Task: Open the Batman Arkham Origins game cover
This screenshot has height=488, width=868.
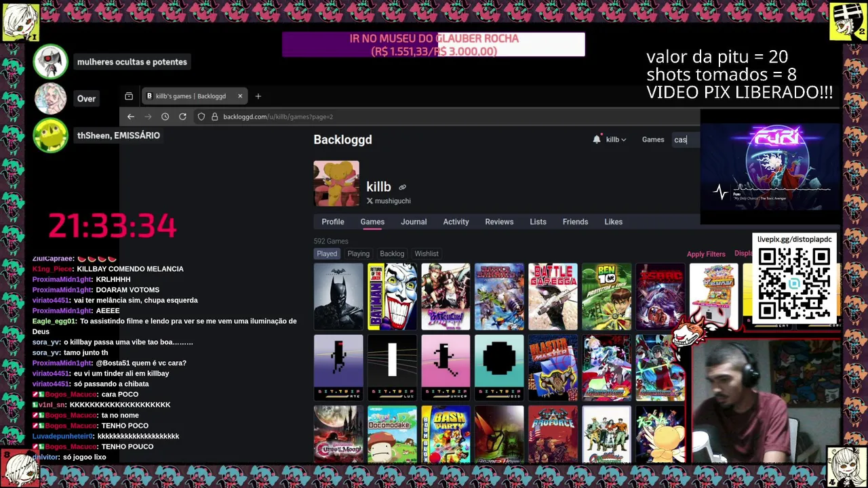Action: pos(338,297)
